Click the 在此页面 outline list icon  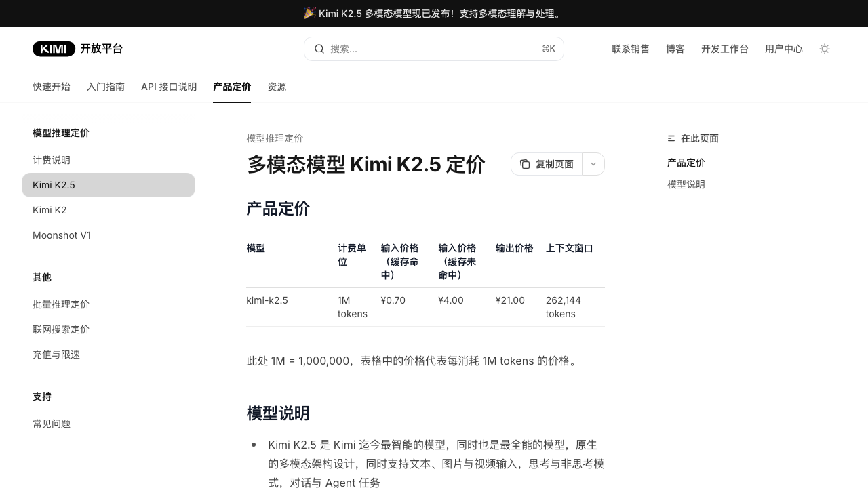(x=671, y=138)
